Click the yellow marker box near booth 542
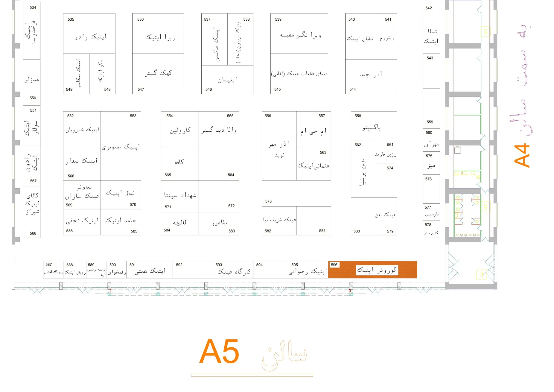Image resolution: width=554 pixels, height=392 pixels. 485,31
